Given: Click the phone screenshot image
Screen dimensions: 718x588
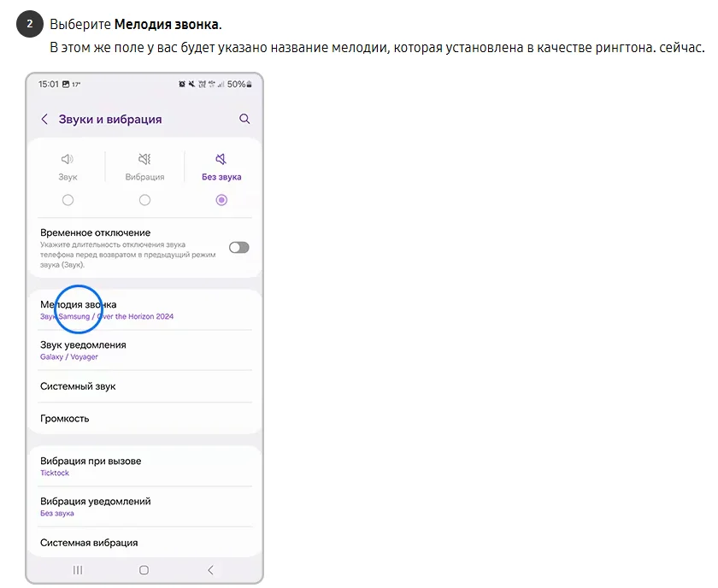Looking at the screenshot, I should pos(144,328).
